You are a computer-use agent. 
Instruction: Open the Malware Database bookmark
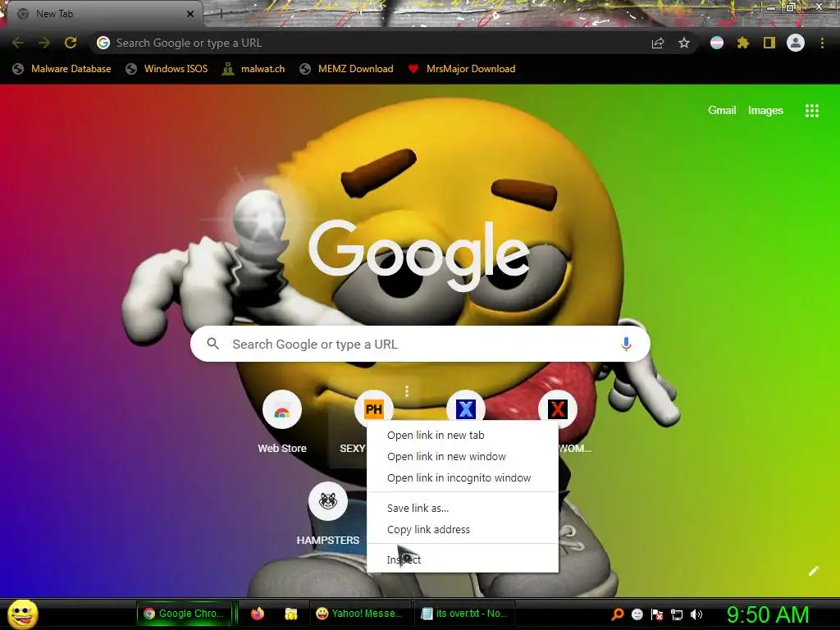(x=62, y=69)
